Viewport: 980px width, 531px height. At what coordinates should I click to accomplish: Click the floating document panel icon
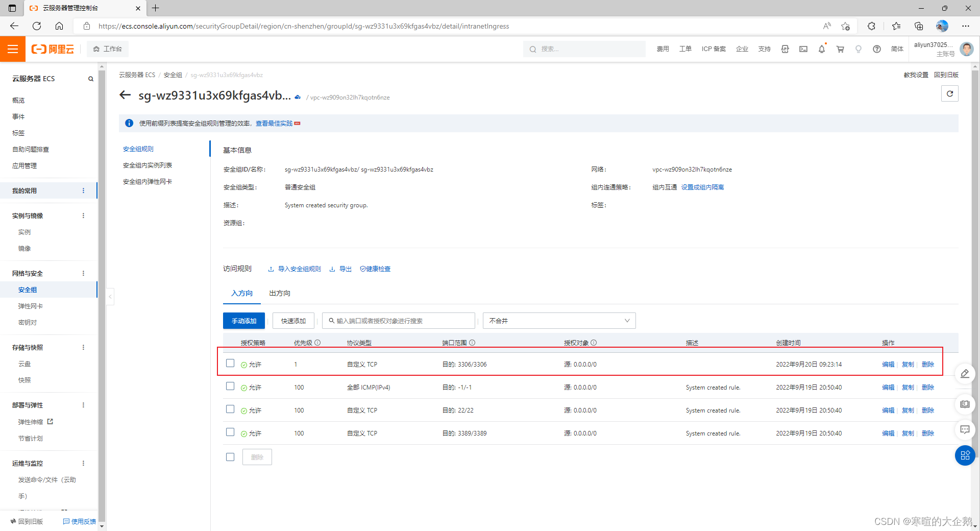coord(965,404)
